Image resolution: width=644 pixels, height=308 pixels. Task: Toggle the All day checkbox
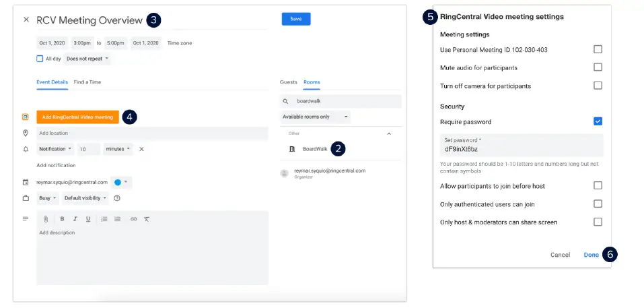tap(40, 59)
